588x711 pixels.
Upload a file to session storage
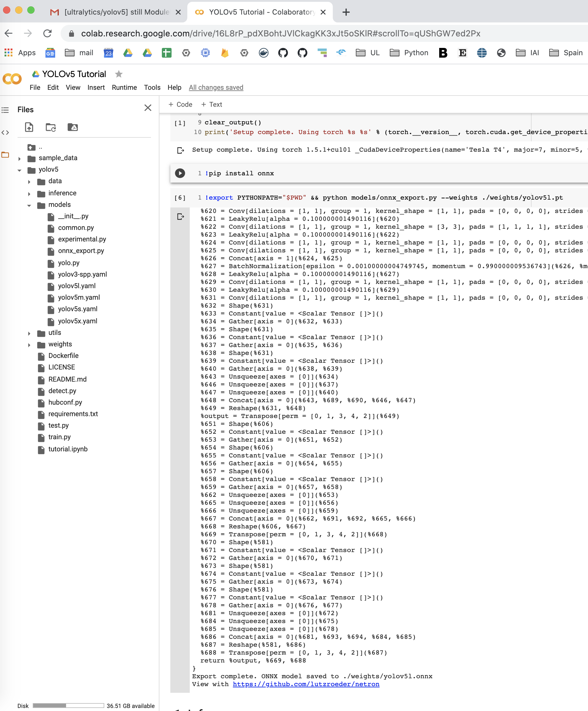coord(29,128)
